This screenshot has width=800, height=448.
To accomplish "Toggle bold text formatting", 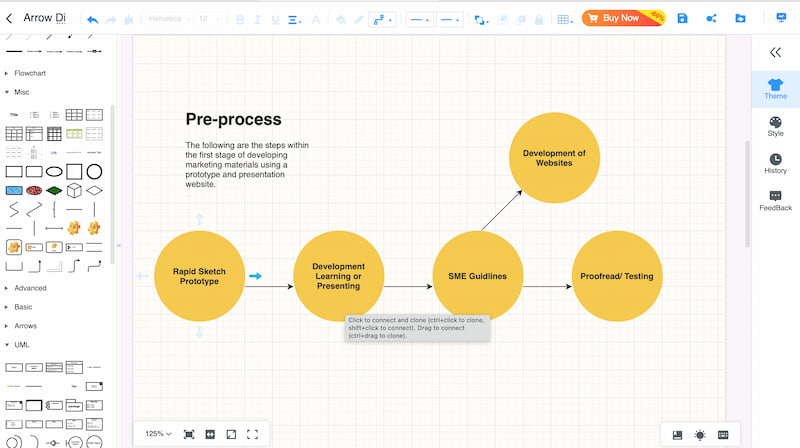I will [x=240, y=18].
